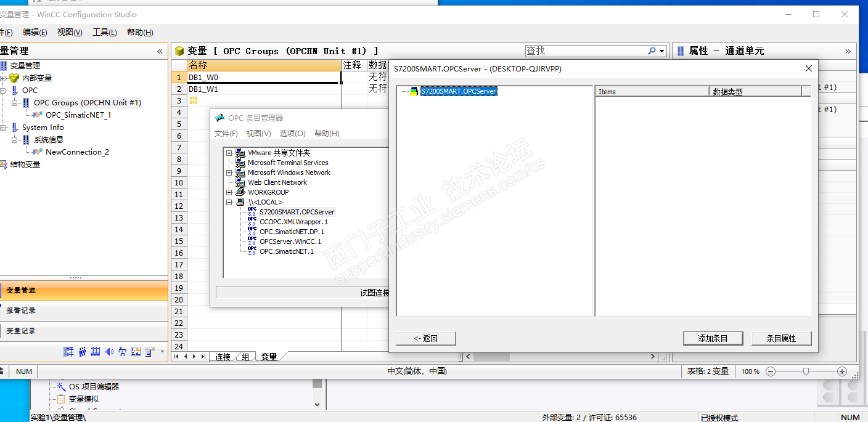
Task: Open the text and graphic lists icon
Action: (136, 352)
